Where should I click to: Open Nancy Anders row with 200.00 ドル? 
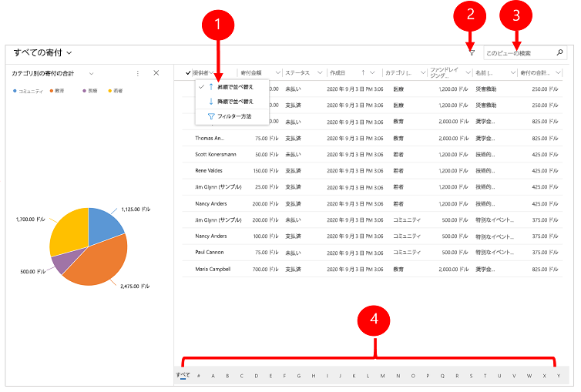211,203
